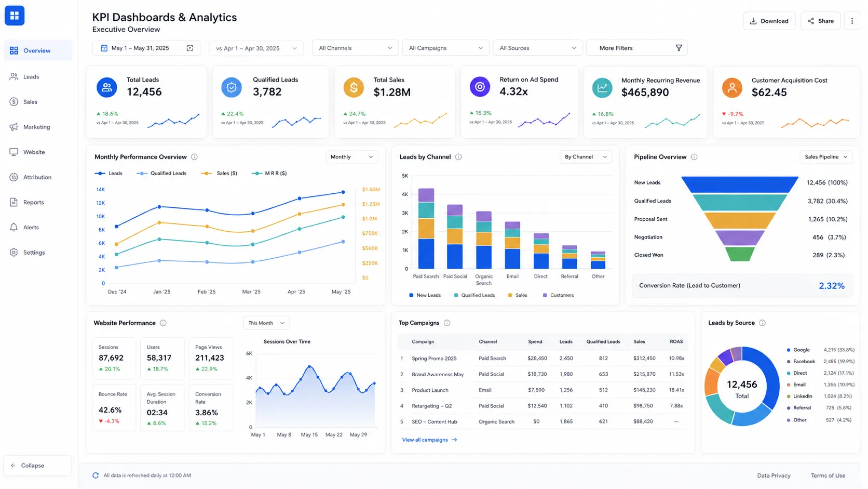Open the By Channel dropdown
This screenshot has height=489, width=868.
tap(586, 157)
